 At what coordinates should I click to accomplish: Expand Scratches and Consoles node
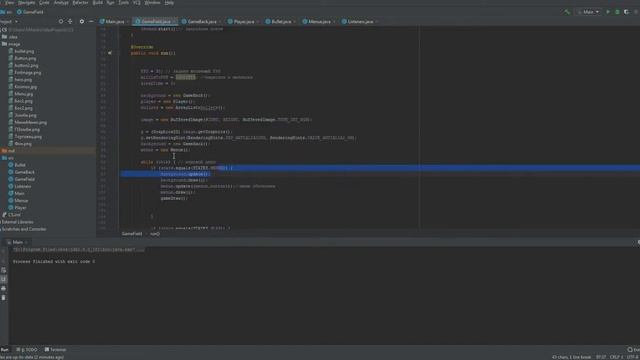[x=24, y=229]
